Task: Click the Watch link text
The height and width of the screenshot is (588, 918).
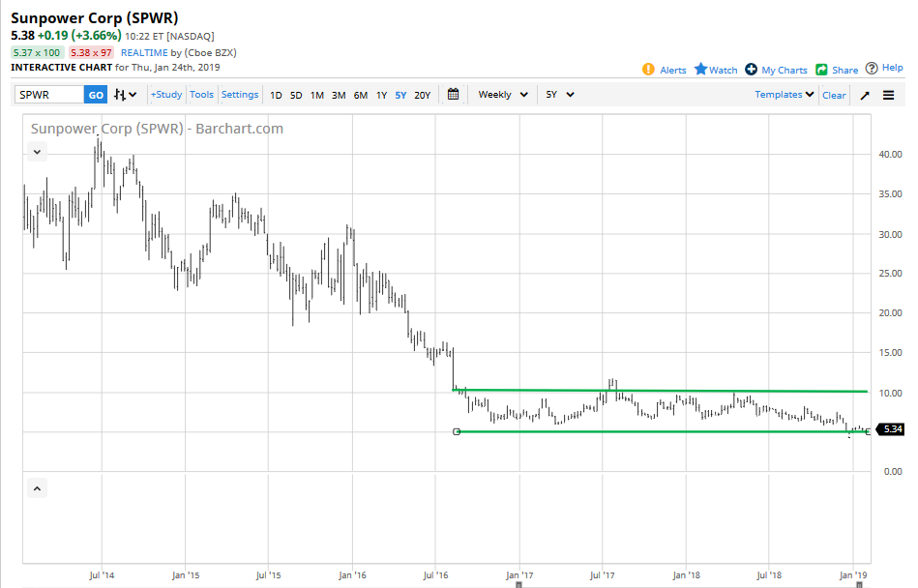Action: coord(723,71)
